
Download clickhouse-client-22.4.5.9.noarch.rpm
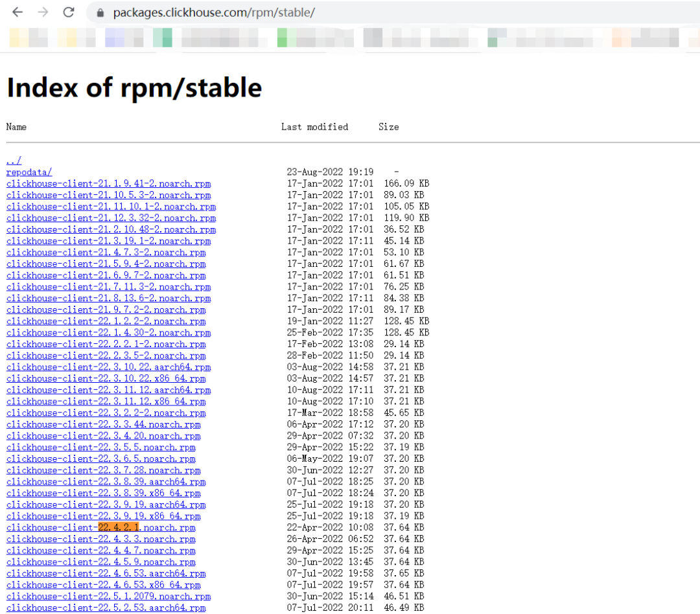click(x=101, y=562)
